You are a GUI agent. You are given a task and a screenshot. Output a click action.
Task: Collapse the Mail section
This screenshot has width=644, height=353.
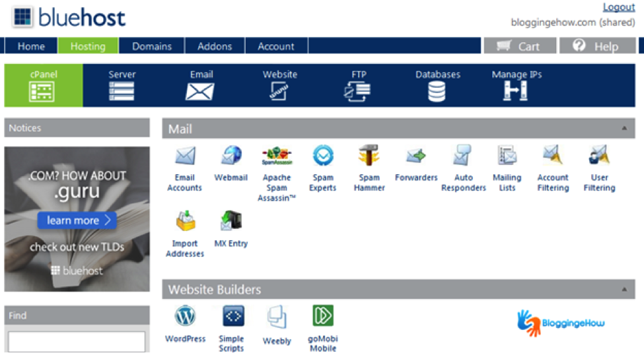click(624, 129)
